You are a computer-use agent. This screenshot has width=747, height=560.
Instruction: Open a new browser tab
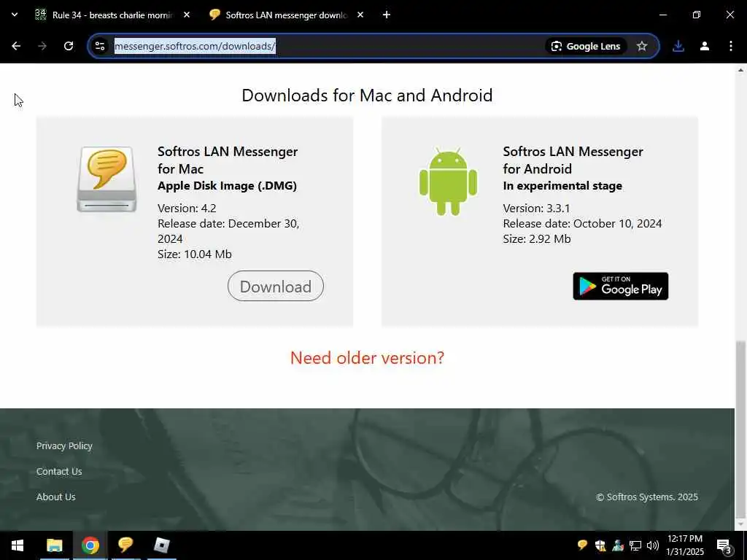(387, 15)
